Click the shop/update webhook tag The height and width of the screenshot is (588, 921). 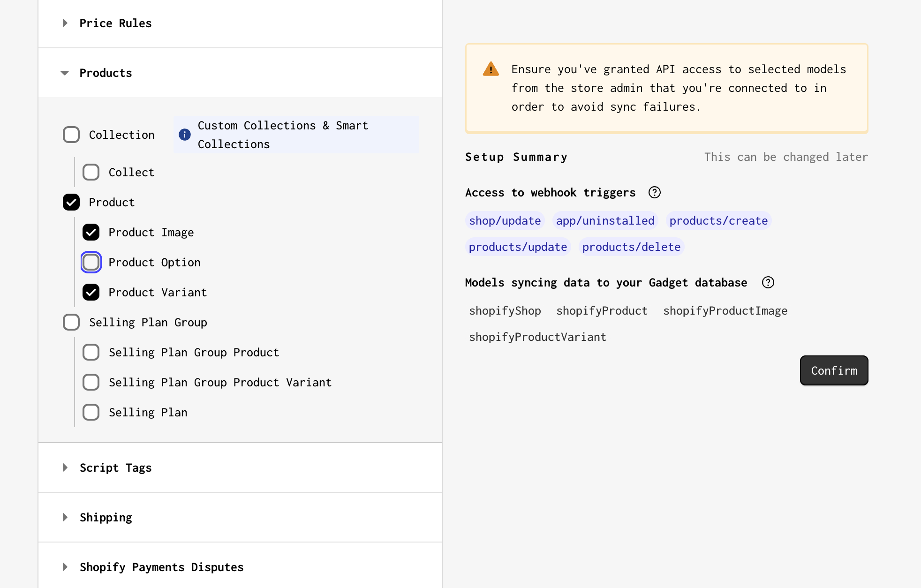(505, 220)
